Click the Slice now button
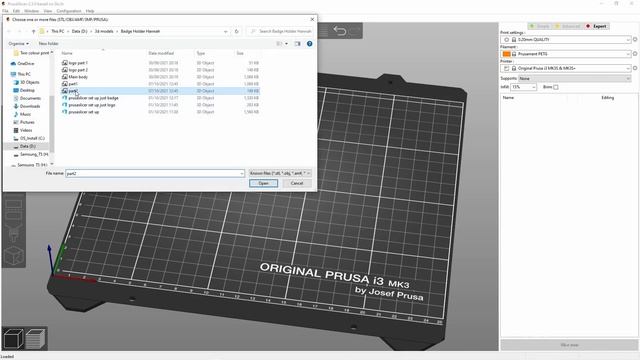Screen dimensions: 640x360 click(x=569, y=345)
